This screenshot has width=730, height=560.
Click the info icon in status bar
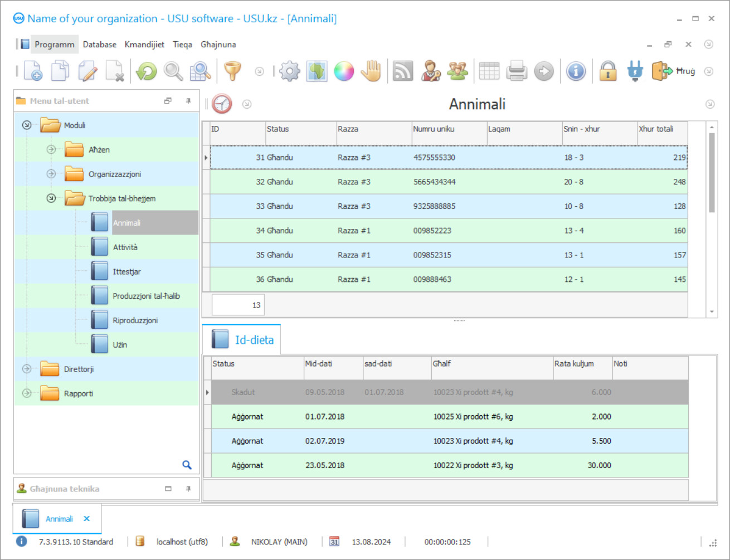(21, 542)
